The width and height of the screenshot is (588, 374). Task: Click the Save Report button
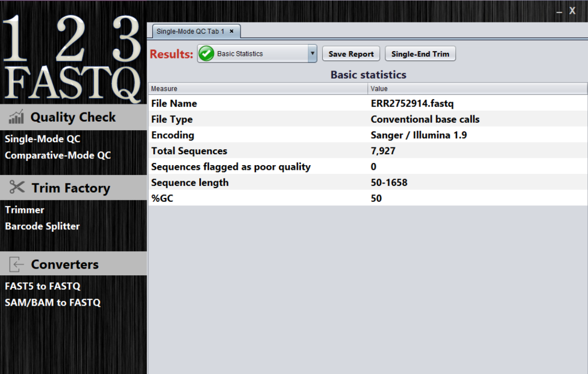point(351,53)
